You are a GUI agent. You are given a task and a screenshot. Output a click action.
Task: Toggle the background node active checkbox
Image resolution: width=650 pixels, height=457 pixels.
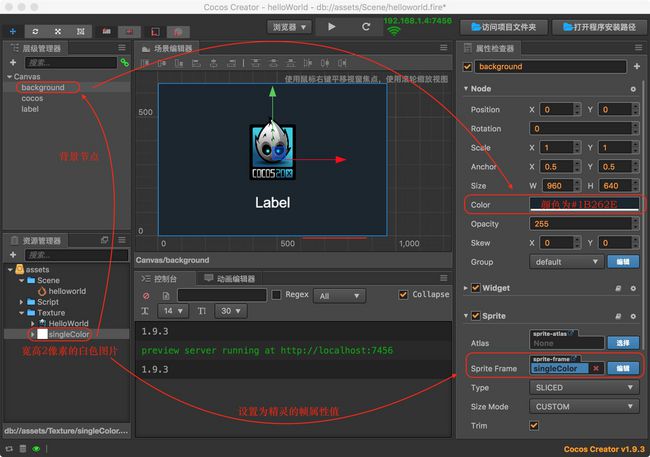(468, 67)
